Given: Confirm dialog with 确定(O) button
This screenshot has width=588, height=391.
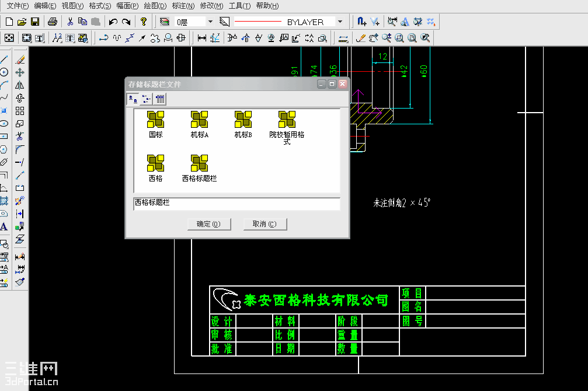Looking at the screenshot, I should [x=209, y=224].
